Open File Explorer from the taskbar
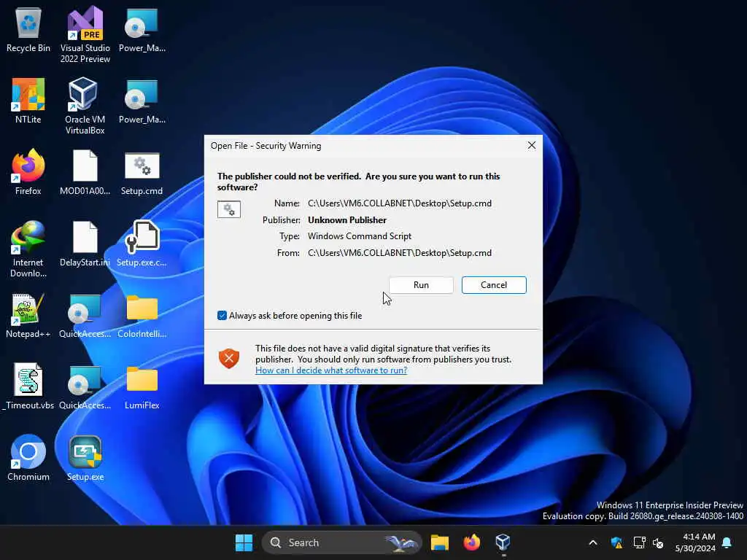Viewport: 747px width, 560px height. (440, 542)
